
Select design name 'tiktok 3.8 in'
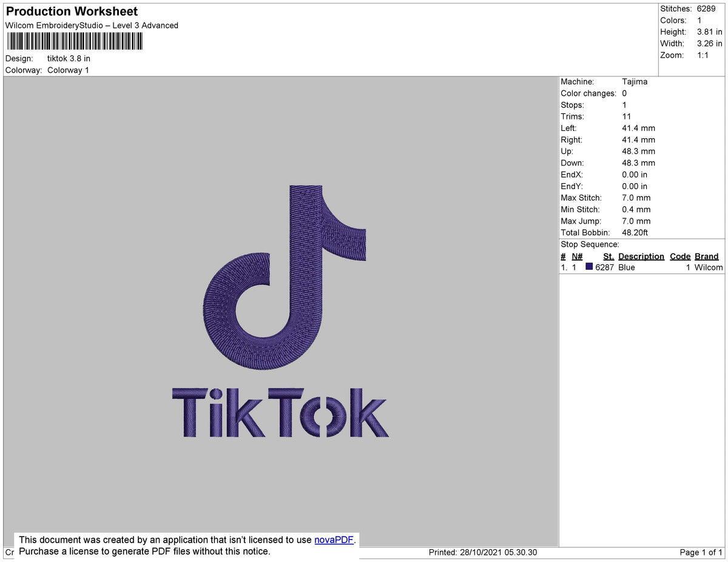pyautogui.click(x=69, y=59)
